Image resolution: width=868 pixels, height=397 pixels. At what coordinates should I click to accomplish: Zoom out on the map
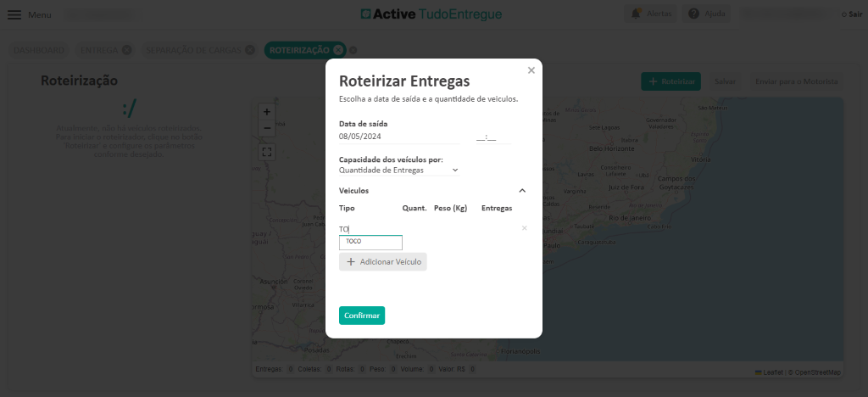[267, 128]
